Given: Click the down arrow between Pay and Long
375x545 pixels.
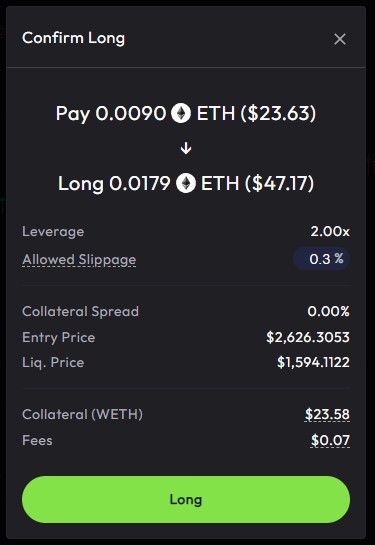Looking at the screenshot, I should point(186,148).
